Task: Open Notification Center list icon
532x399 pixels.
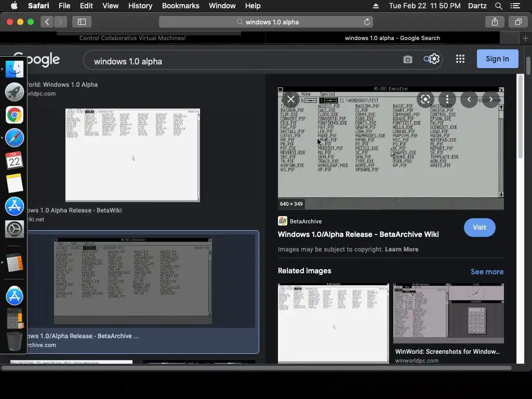Action: point(515,6)
